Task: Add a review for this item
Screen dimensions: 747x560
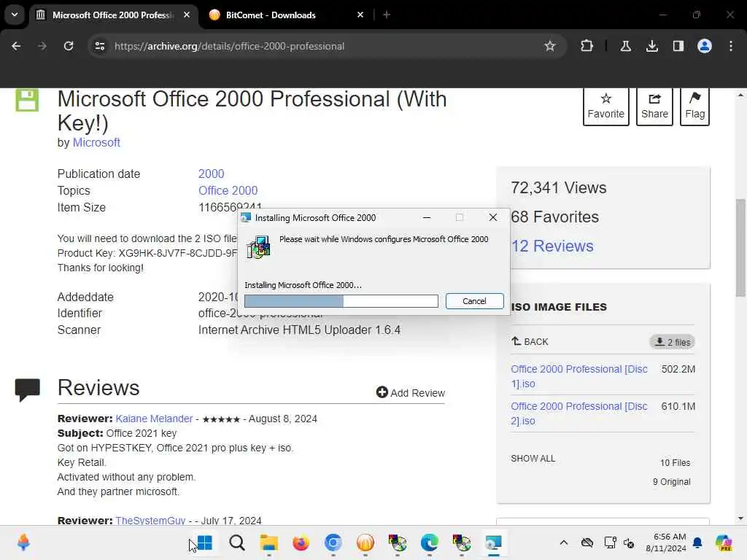Action: (410, 392)
